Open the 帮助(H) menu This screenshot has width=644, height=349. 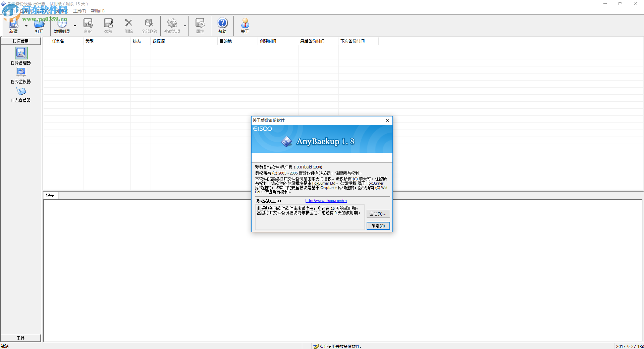tap(98, 11)
